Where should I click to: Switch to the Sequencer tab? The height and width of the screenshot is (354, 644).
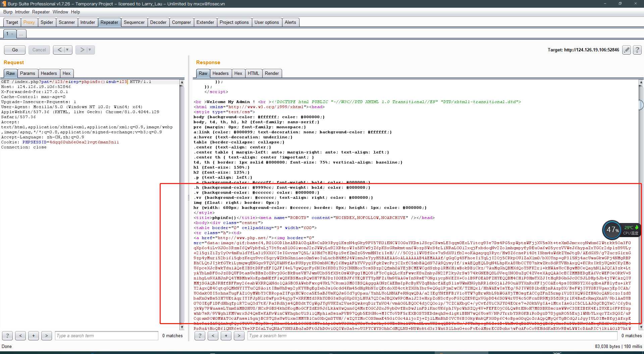(x=134, y=23)
